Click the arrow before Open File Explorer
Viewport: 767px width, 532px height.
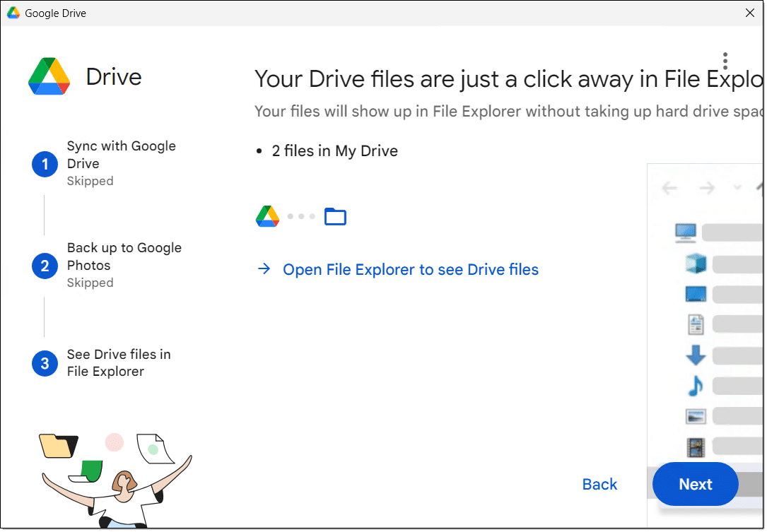click(x=264, y=269)
